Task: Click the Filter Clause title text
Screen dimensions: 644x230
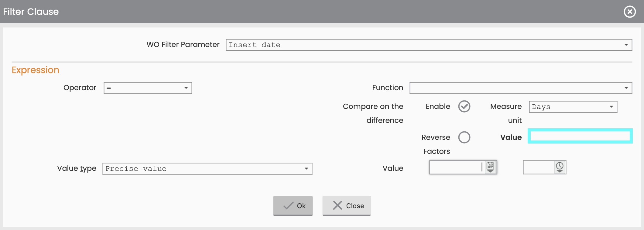Action: click(31, 12)
